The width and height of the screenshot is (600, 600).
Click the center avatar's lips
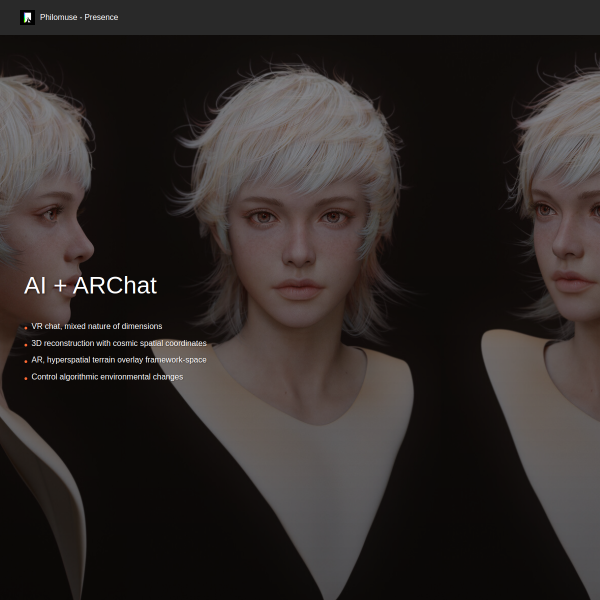tap(297, 289)
